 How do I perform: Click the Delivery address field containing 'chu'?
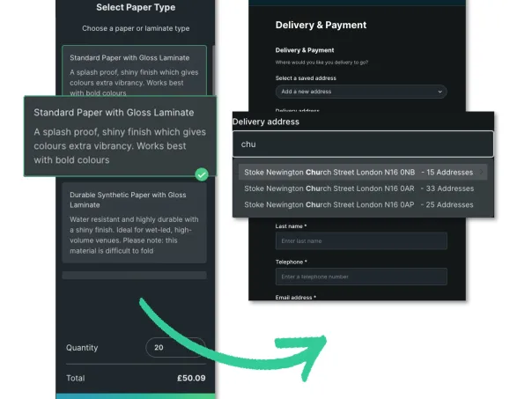[361, 144]
